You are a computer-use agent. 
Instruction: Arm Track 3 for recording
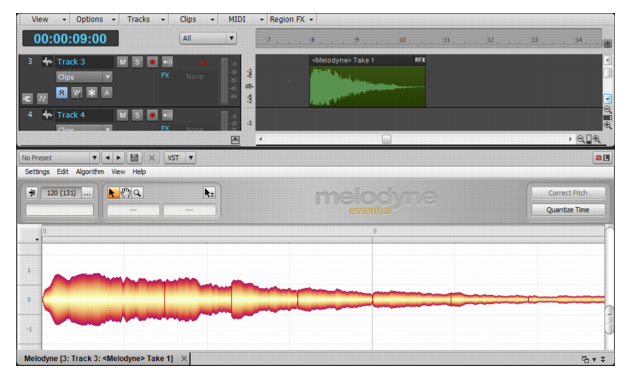coord(152,62)
